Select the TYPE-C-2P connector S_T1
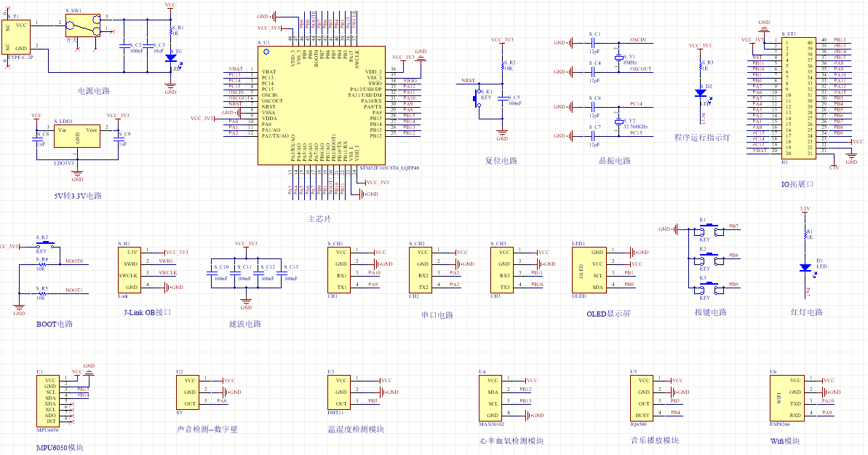Image resolution: width=868 pixels, height=455 pixels. tap(15, 37)
